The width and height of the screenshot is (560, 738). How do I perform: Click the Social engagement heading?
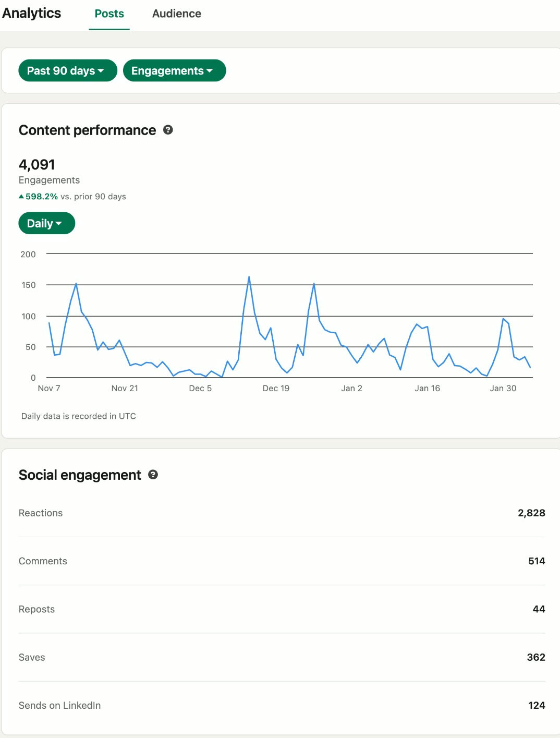click(x=80, y=475)
